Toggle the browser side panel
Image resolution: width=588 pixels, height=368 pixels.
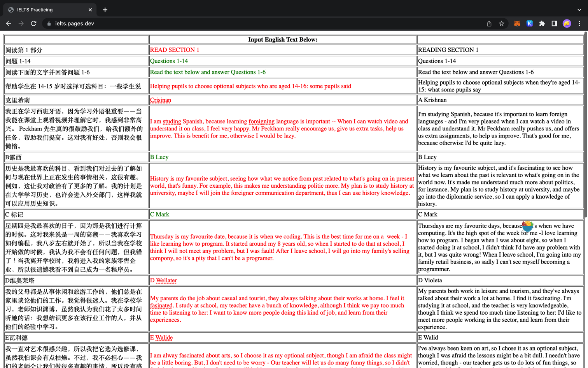tap(554, 23)
